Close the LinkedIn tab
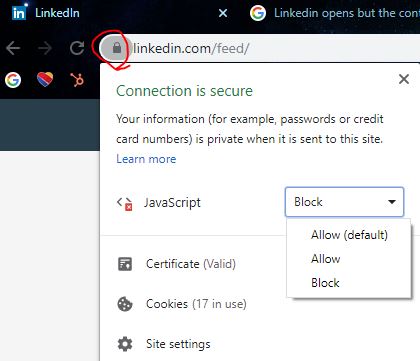This screenshot has height=361, width=420. [223, 13]
